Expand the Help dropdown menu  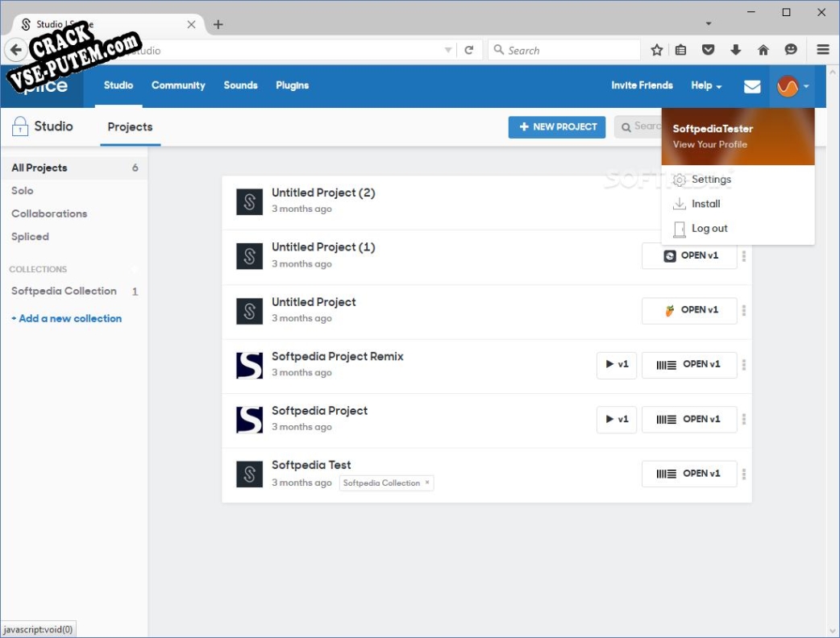pyautogui.click(x=705, y=85)
